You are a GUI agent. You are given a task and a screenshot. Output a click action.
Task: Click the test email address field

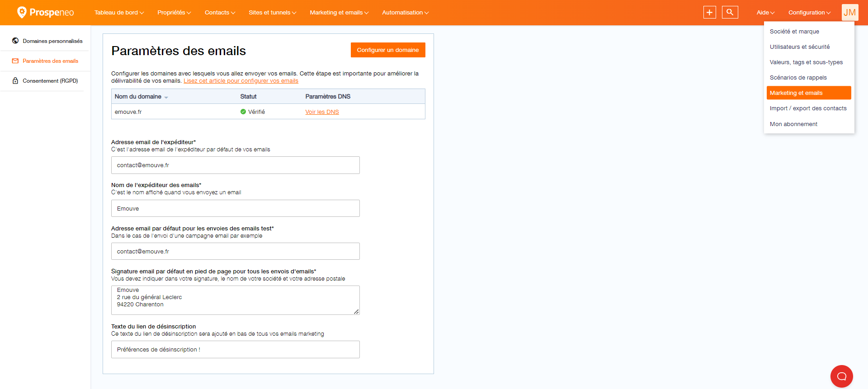(x=236, y=251)
